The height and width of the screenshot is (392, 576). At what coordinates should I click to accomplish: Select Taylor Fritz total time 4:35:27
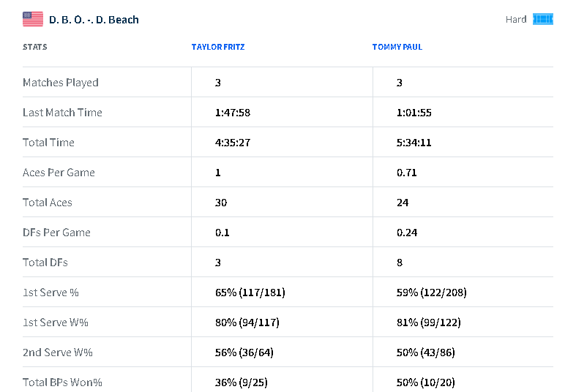point(233,143)
